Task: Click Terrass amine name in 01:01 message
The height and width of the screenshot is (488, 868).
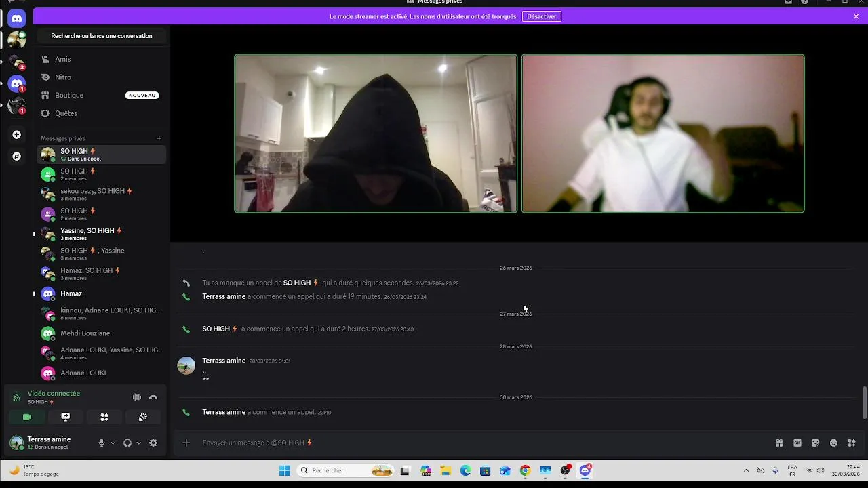Action: pos(224,361)
